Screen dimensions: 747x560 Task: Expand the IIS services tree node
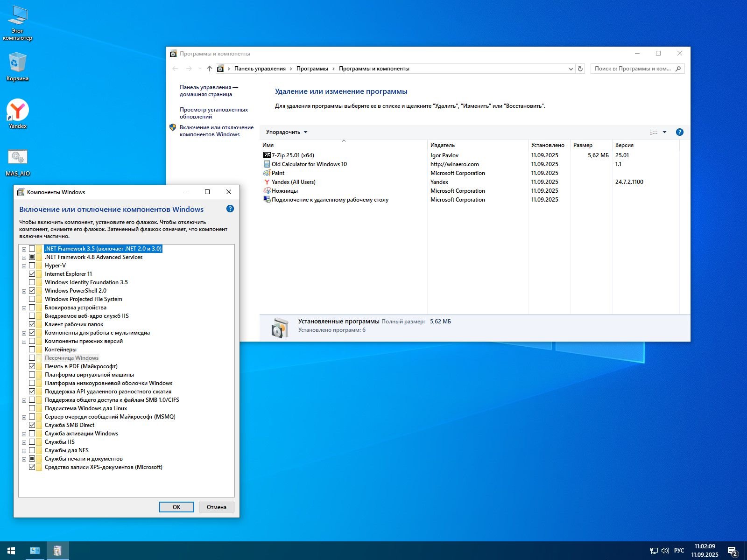pos(24,442)
